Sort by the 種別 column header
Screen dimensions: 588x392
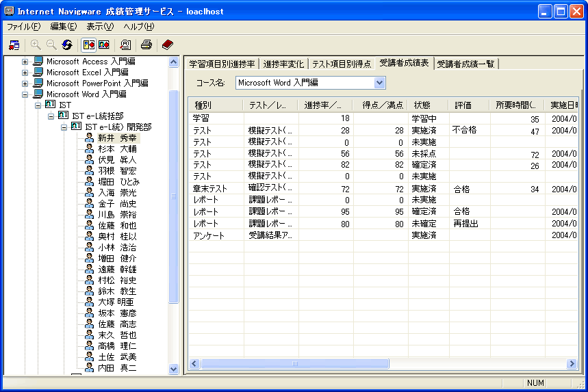click(216, 105)
